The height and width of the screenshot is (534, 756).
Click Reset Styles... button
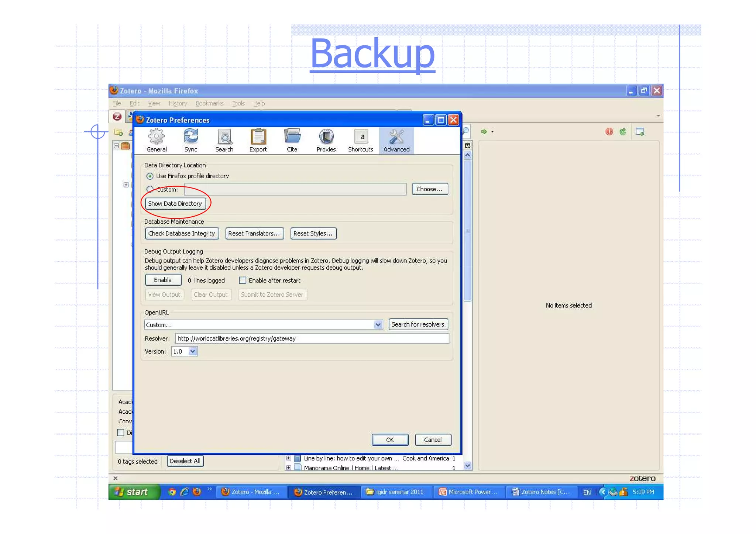tap(313, 234)
